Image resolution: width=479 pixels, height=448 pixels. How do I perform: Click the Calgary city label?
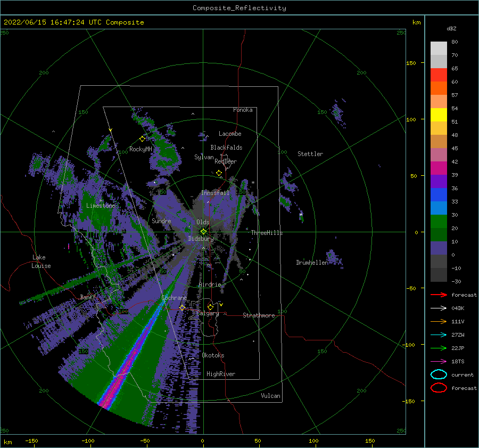208,313
